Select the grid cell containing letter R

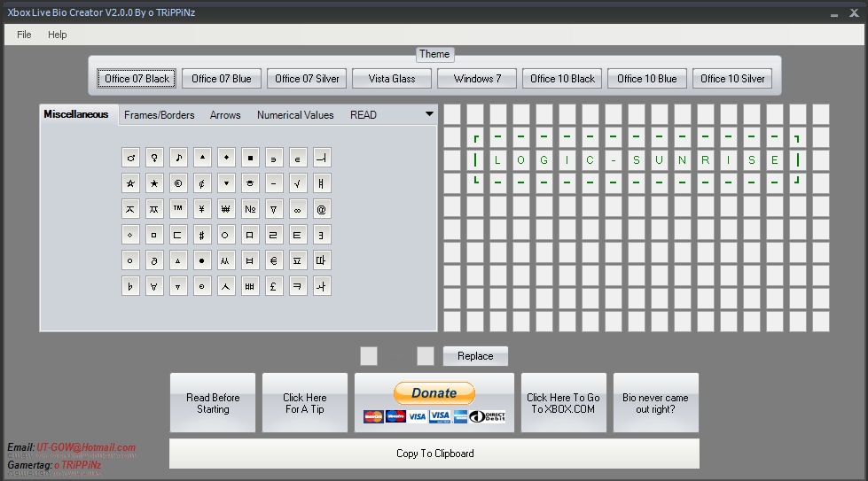pyautogui.click(x=705, y=160)
